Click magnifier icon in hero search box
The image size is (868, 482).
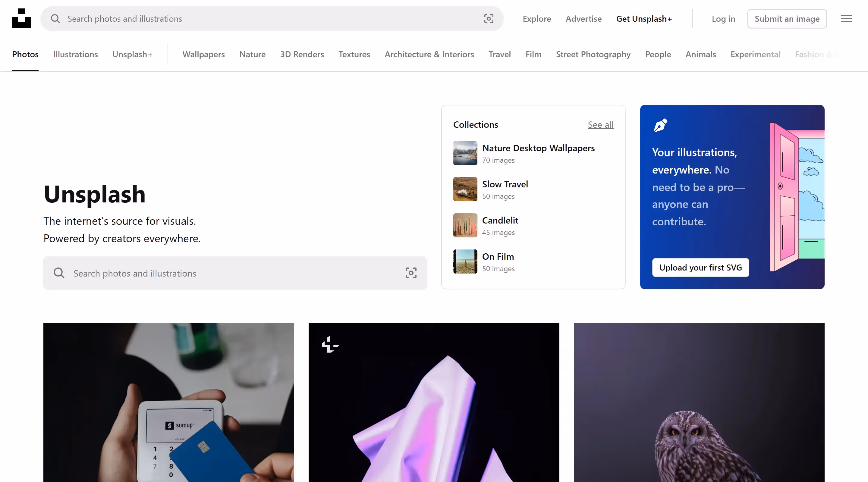pos(59,273)
